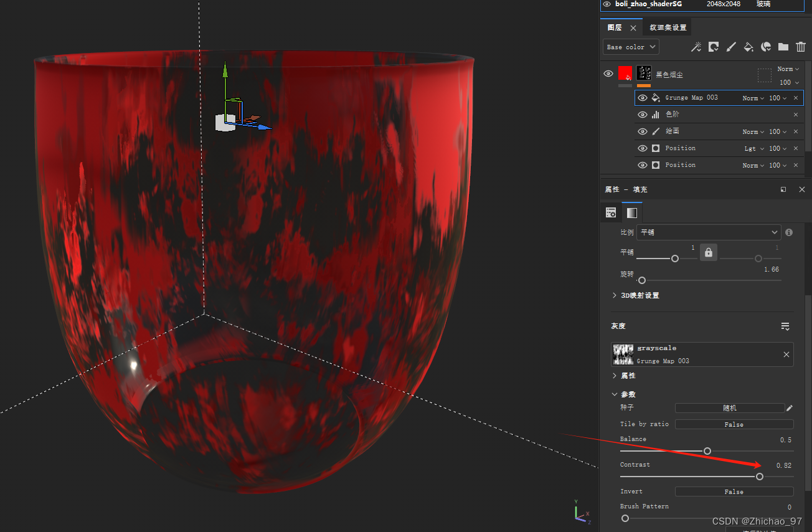Click the XYZ axis indicator in viewport corner
Image resolution: width=812 pixels, height=532 pixels.
(x=582, y=511)
